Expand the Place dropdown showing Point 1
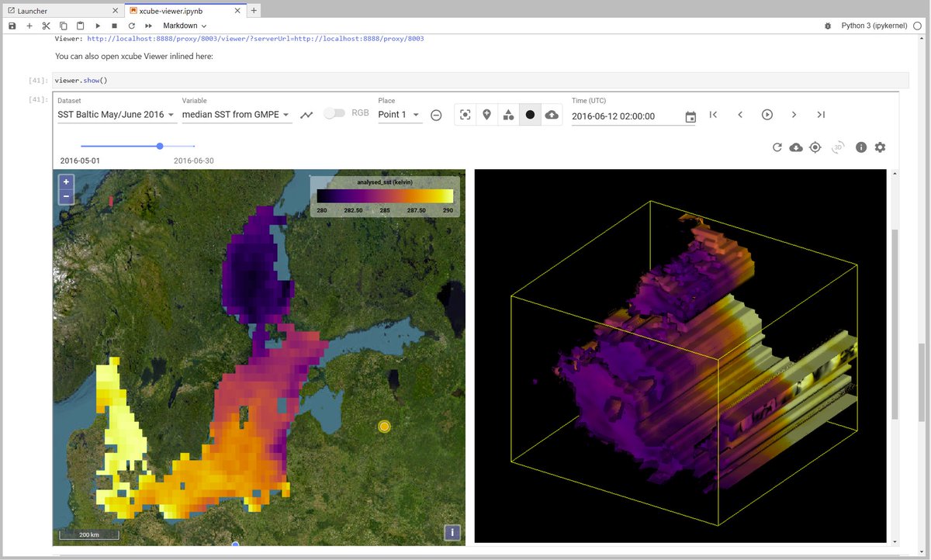This screenshot has width=931, height=560. point(400,114)
